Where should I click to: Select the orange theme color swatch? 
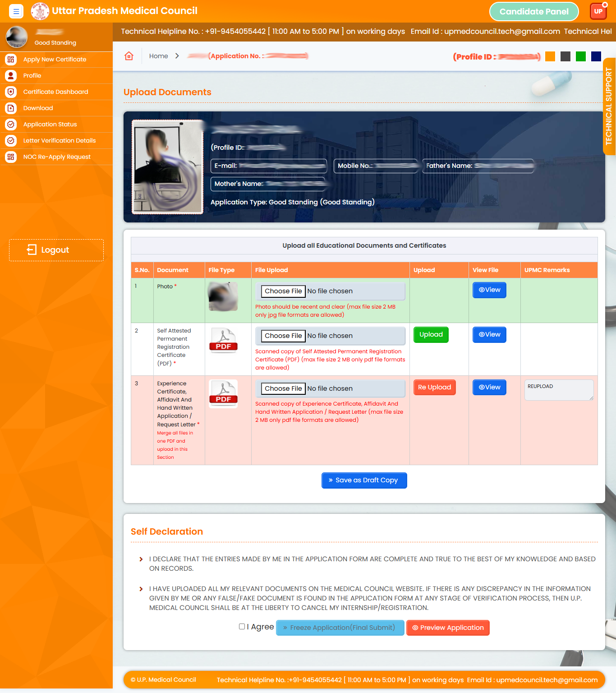[x=550, y=56]
